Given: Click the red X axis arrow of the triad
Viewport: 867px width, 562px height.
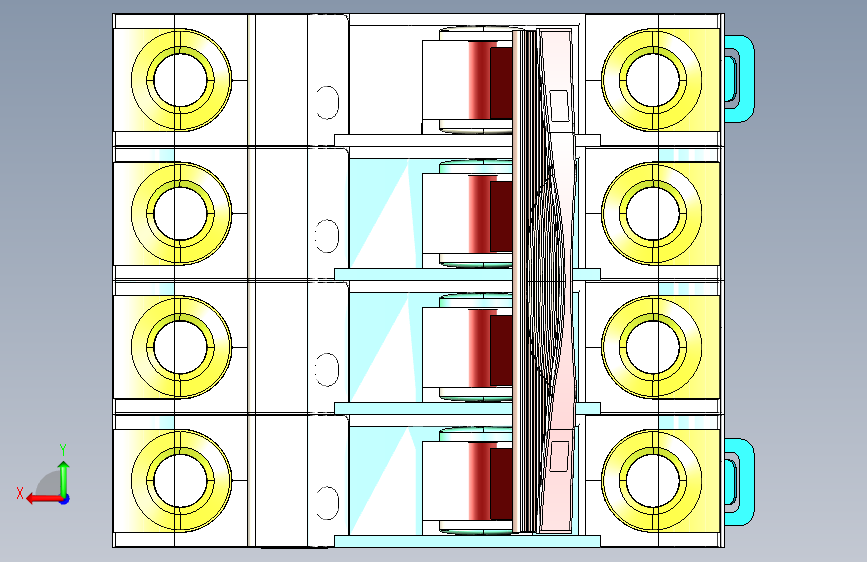Looking at the screenshot, I should click(43, 499).
